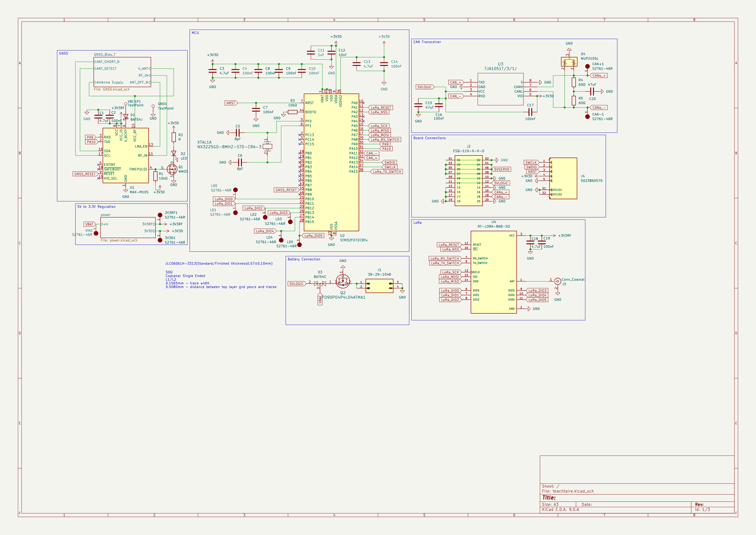Select the Q1 NMOS transistor symbol

[x=172, y=169]
